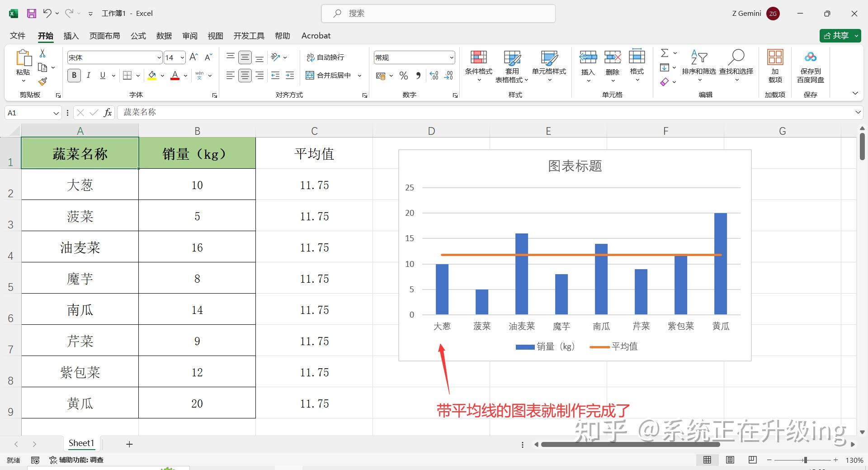Open the Page Layout (页面布局) tab

[x=104, y=36]
